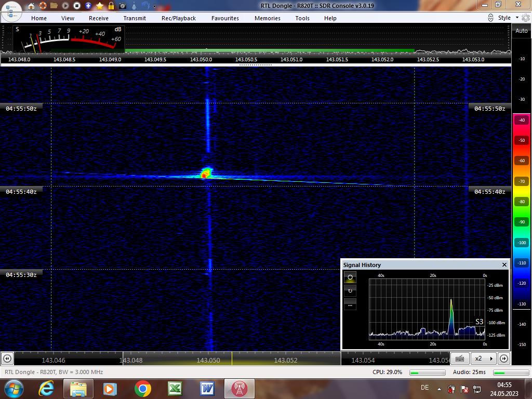
Task: Open the Memories ribbon tab
Action: [x=268, y=18]
